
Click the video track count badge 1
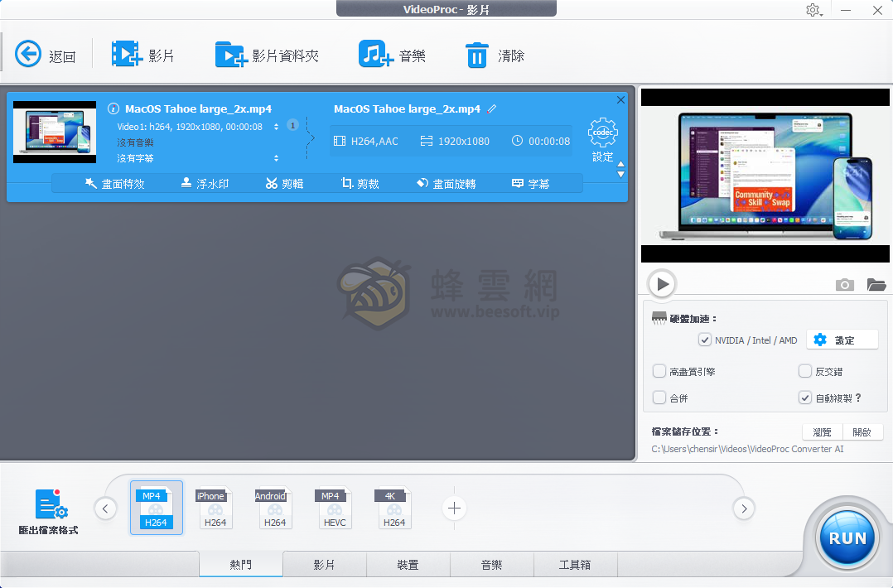[x=292, y=125]
